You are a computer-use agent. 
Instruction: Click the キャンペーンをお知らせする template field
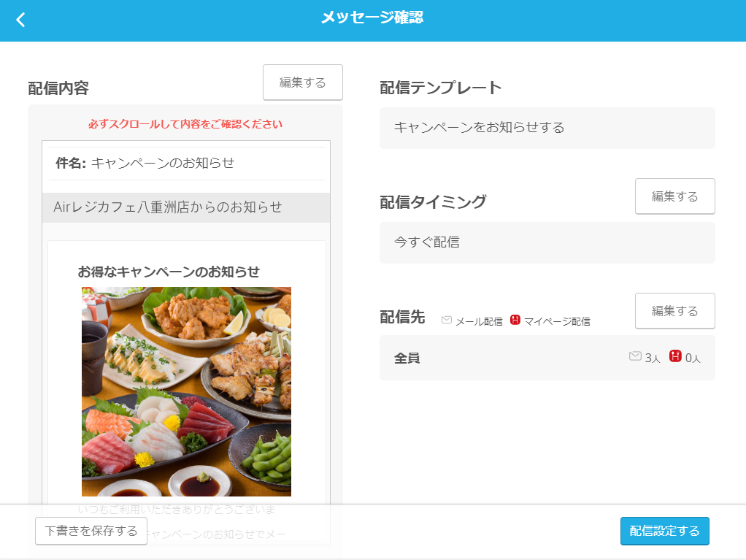[546, 129]
